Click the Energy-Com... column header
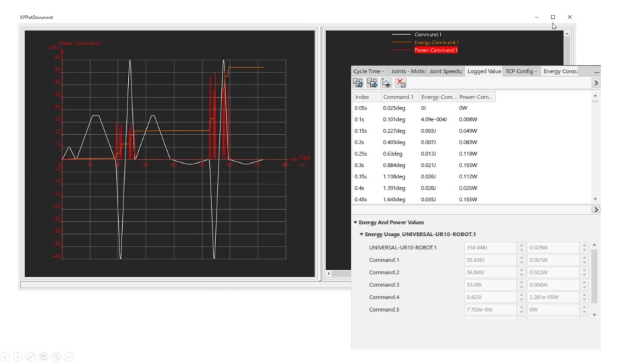Viewport: 644px width, 362px height. click(438, 97)
